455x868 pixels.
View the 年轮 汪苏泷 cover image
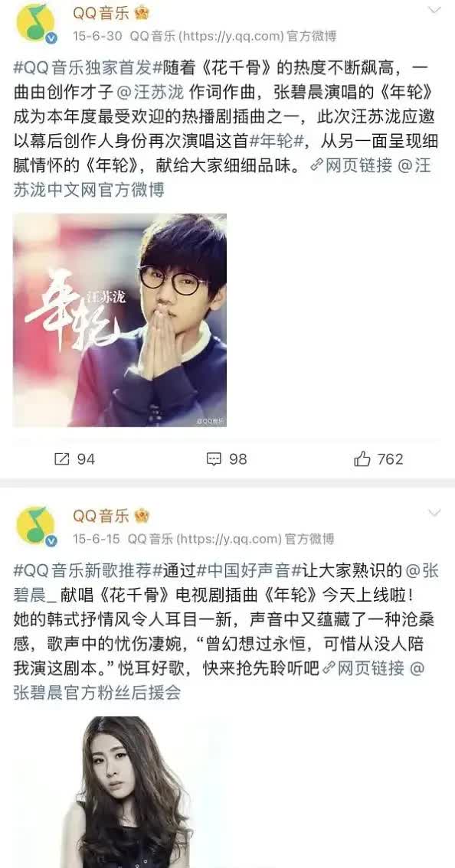pos(119,320)
